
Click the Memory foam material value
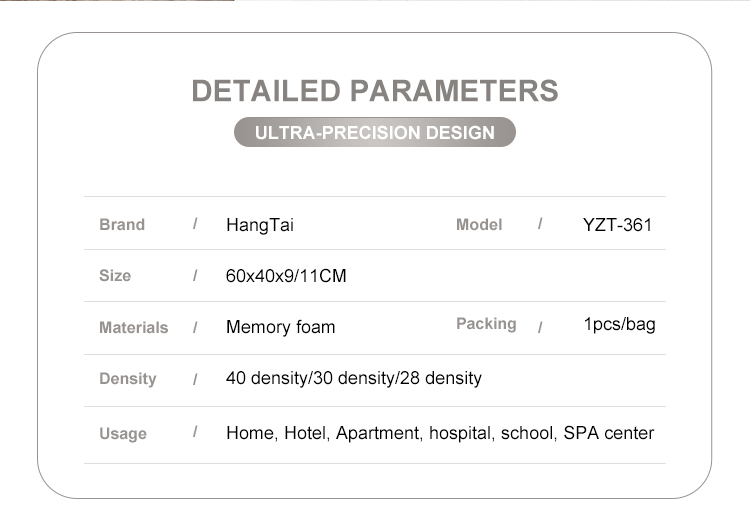pyautogui.click(x=281, y=327)
